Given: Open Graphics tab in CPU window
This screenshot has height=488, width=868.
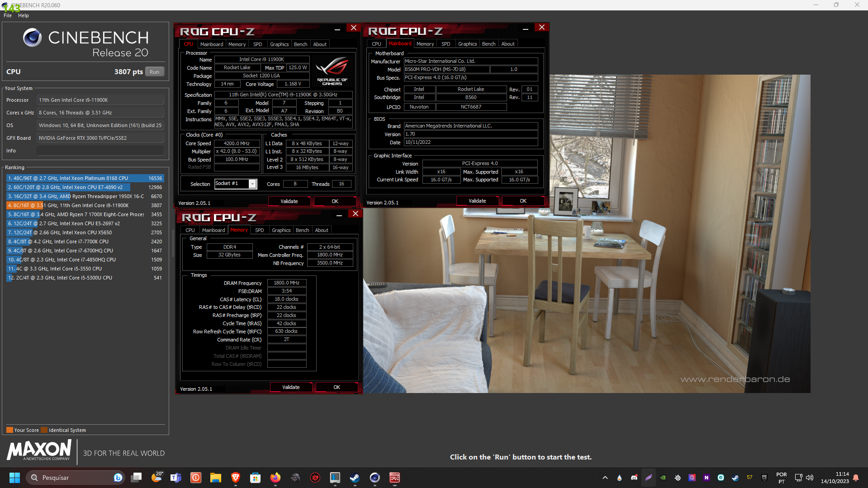Looking at the screenshot, I should point(279,44).
